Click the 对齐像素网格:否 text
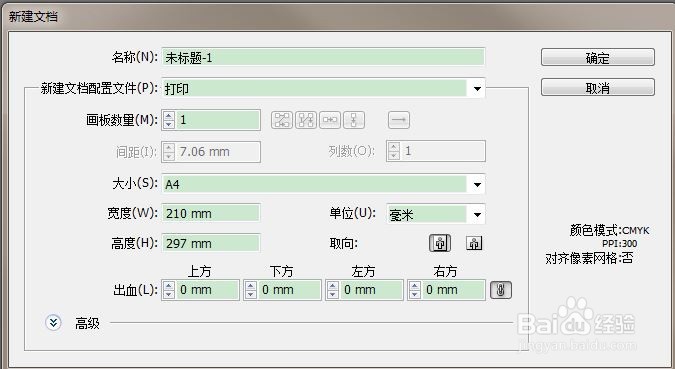This screenshot has height=369, width=675. (589, 258)
